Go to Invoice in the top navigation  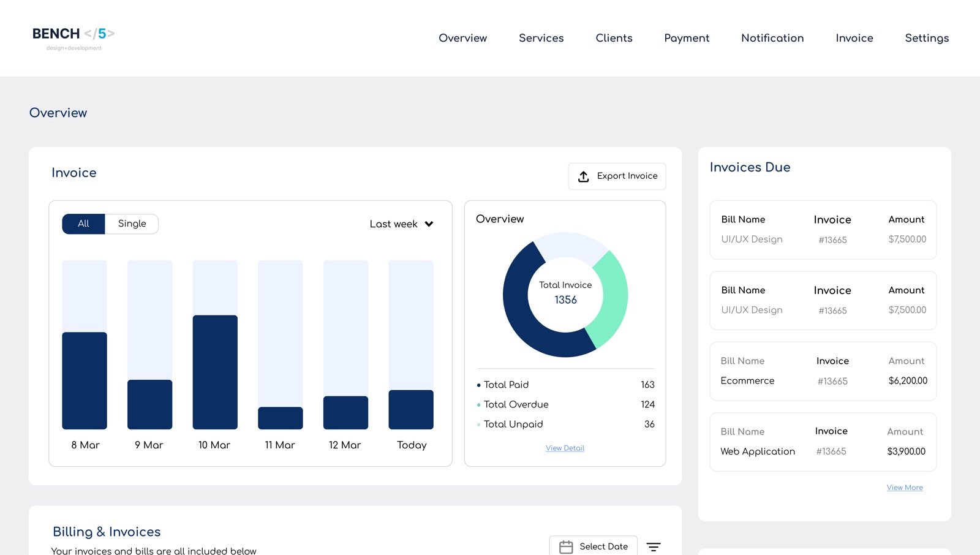[x=854, y=38]
